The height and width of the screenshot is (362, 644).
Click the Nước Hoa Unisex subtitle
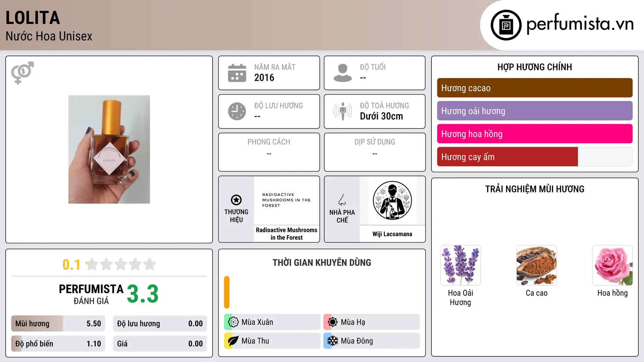49,36
